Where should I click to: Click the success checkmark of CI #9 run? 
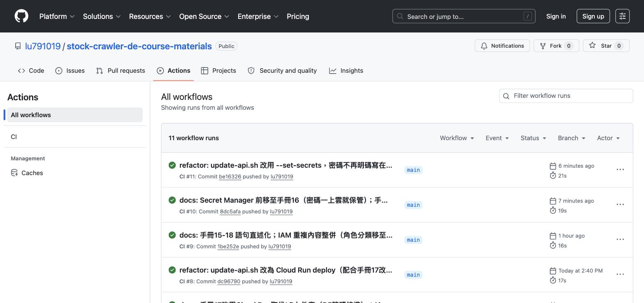(172, 235)
